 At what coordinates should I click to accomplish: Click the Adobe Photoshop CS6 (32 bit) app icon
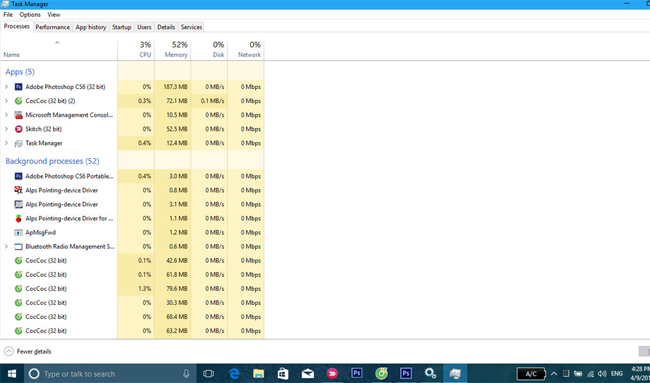[x=18, y=87]
